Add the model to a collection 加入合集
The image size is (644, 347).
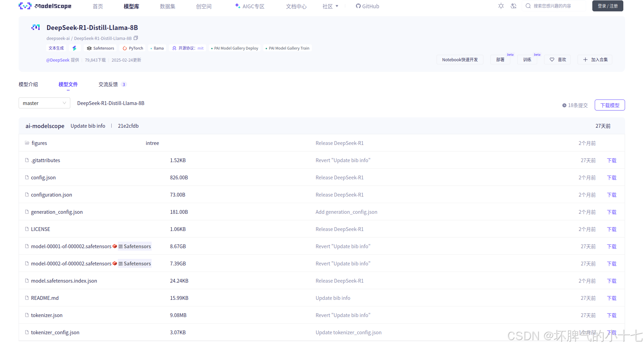pos(595,60)
